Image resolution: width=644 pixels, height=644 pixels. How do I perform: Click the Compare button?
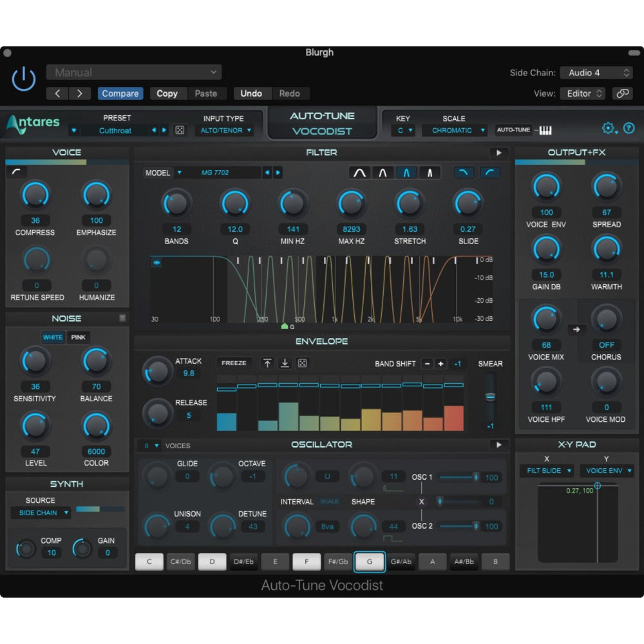click(x=120, y=93)
